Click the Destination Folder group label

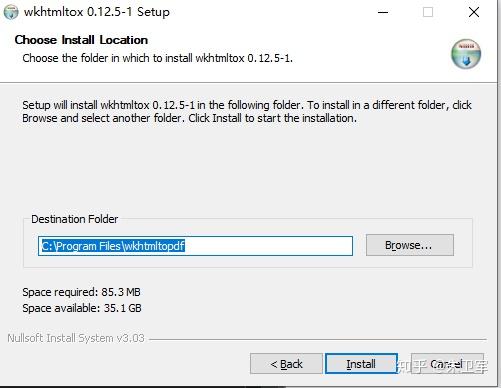tap(74, 219)
